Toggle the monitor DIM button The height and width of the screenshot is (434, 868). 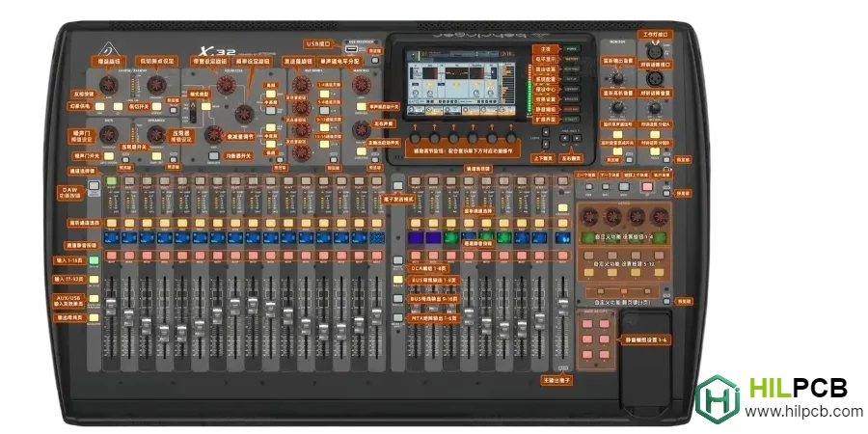coord(618,150)
